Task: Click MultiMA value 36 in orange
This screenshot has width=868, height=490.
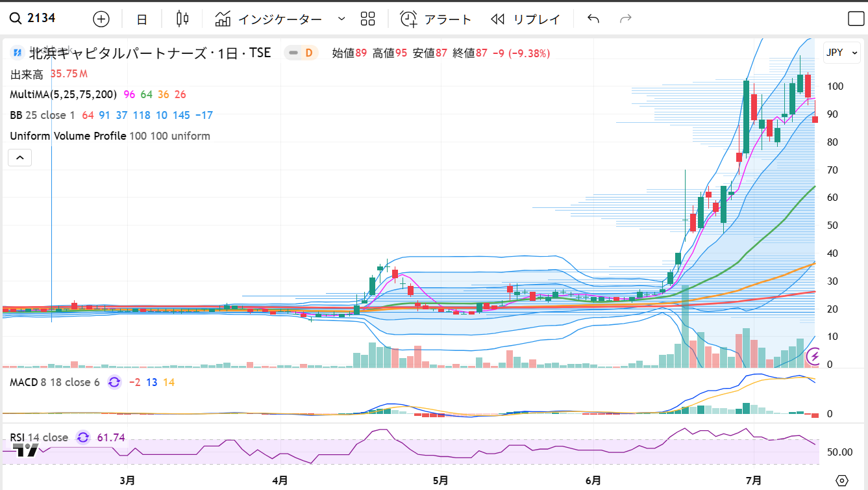Action: coord(164,95)
